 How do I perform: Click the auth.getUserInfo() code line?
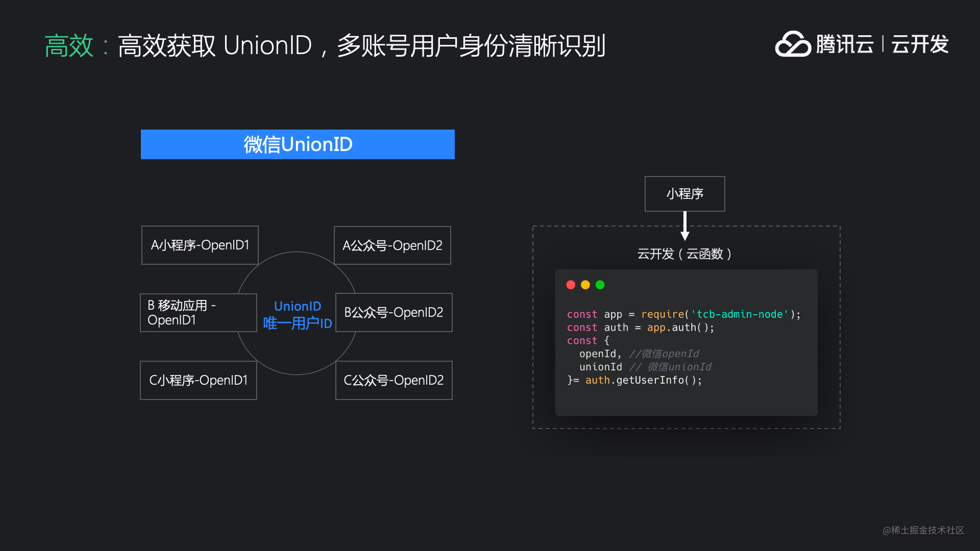(634, 380)
